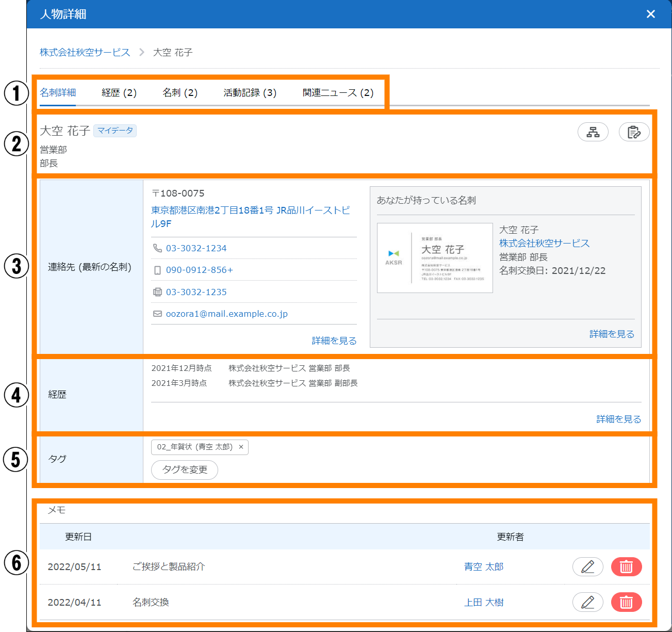This screenshot has width=672, height=632.
Task: Switch to the 経歴 (2) tab
Action: (x=119, y=93)
